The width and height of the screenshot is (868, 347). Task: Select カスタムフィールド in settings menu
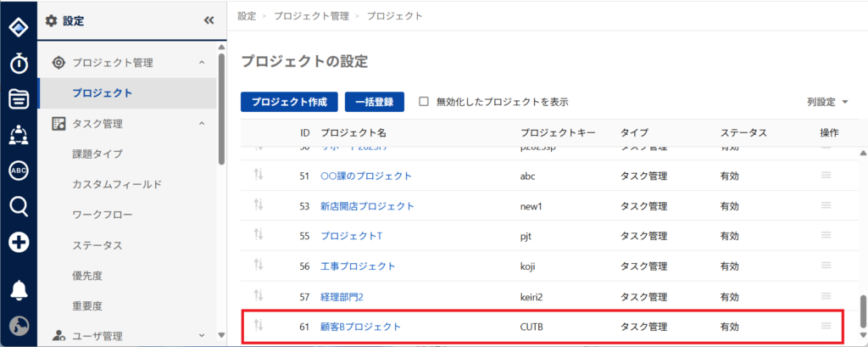coord(117,184)
